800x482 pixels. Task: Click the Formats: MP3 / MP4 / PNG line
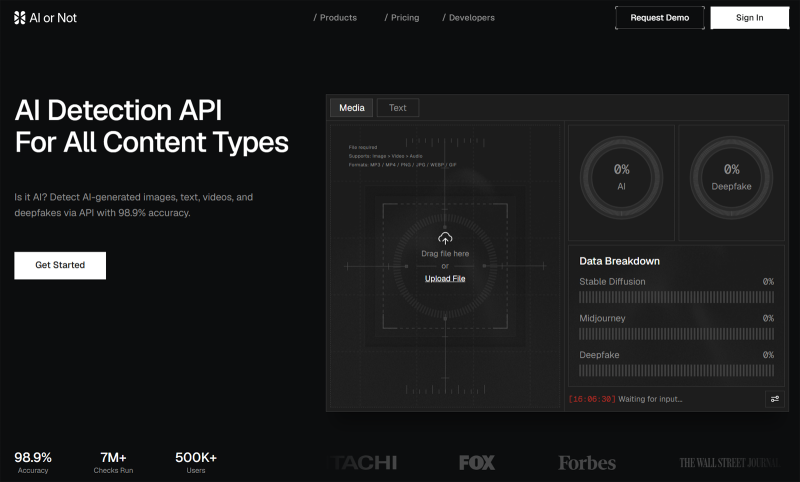403,165
